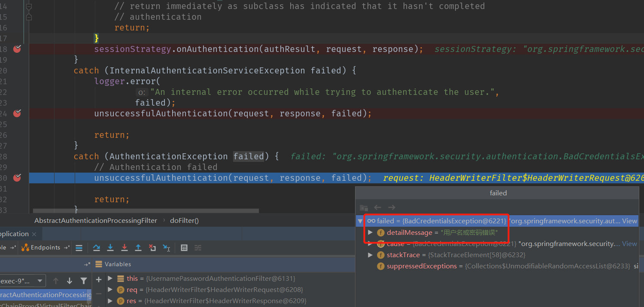The image size is (644, 307).
Task: Click the Trace Current Stream Chain icon
Action: coord(198,248)
